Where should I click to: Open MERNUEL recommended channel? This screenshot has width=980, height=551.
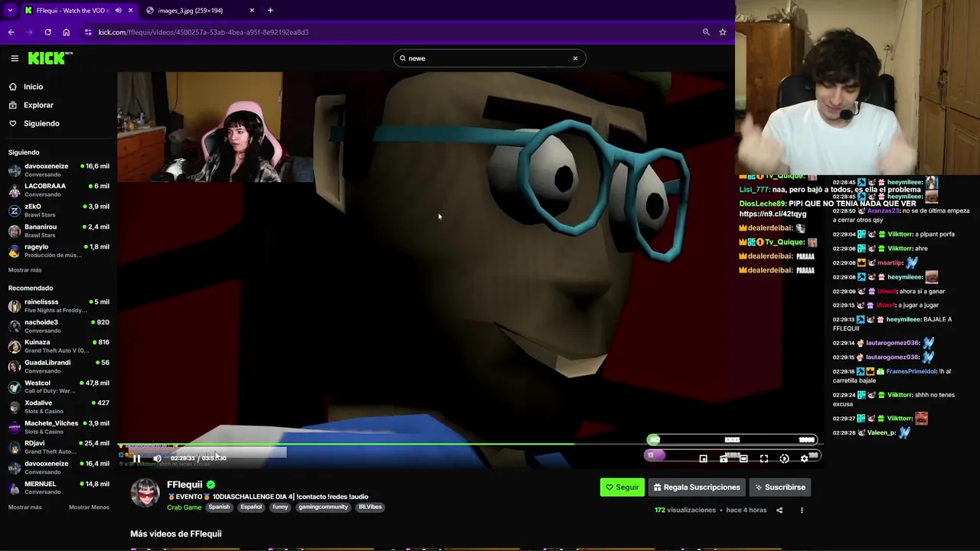pyautogui.click(x=58, y=488)
